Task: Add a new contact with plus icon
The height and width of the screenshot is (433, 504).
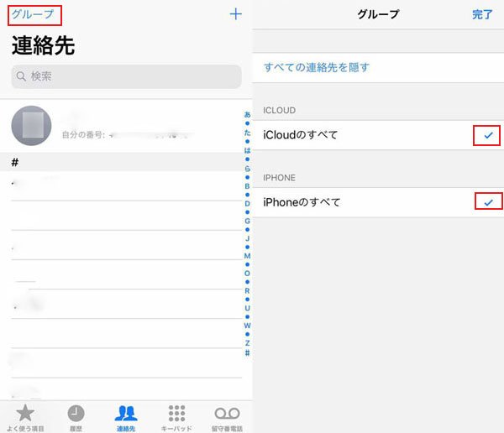Action: (235, 14)
